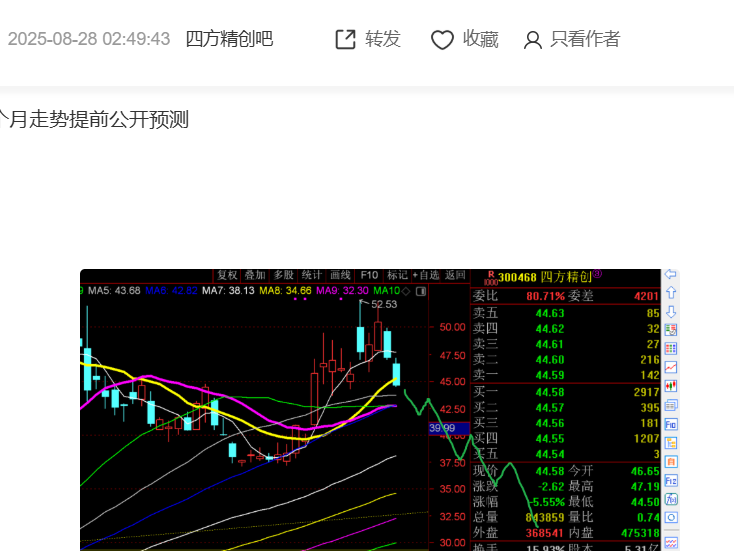Click the F10 icon in the sidebar
The image size is (734, 551).
[x=671, y=424]
